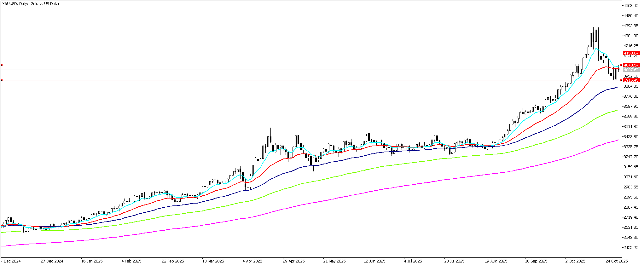Click the "4 Feb 2025" date label
644x265 pixels.
[x=131, y=261]
